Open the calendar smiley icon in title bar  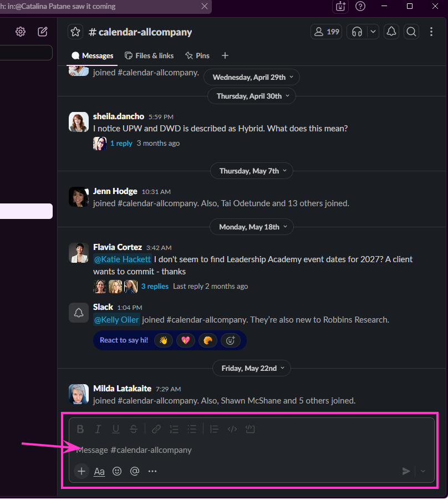pyautogui.click(x=340, y=7)
